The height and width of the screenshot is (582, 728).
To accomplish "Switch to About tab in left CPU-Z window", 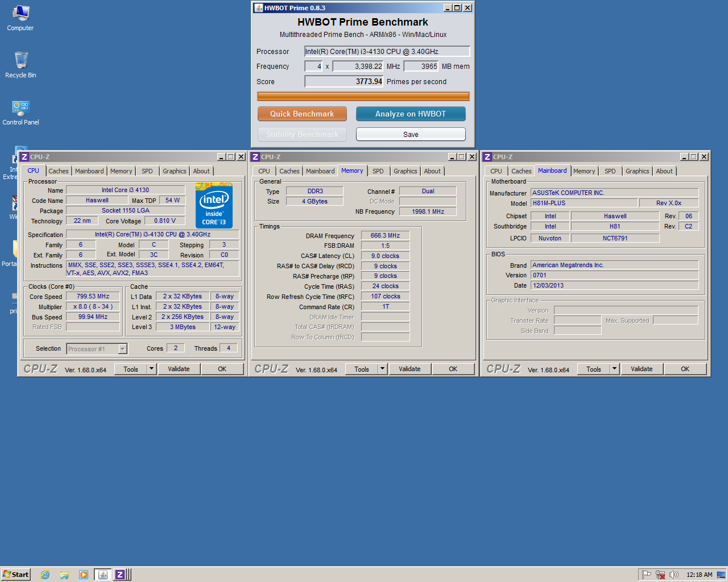I will pyautogui.click(x=201, y=171).
